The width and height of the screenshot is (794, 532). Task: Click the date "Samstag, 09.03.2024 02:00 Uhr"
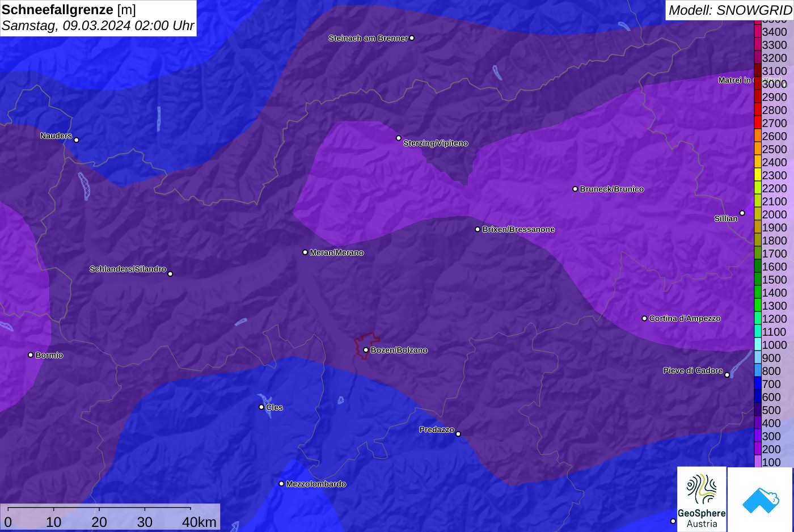click(x=98, y=26)
